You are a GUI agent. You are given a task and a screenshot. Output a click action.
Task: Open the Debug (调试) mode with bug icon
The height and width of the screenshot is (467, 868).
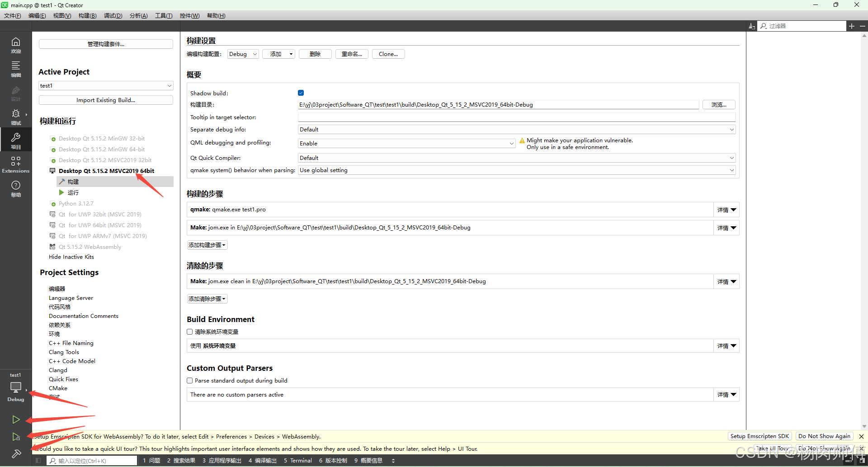(x=16, y=117)
